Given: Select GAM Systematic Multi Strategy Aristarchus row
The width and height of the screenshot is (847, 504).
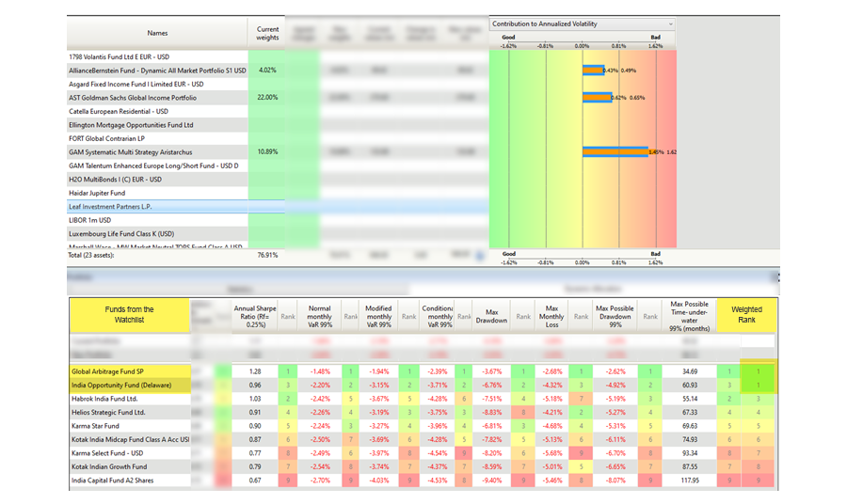Looking at the screenshot, I should pos(157,152).
